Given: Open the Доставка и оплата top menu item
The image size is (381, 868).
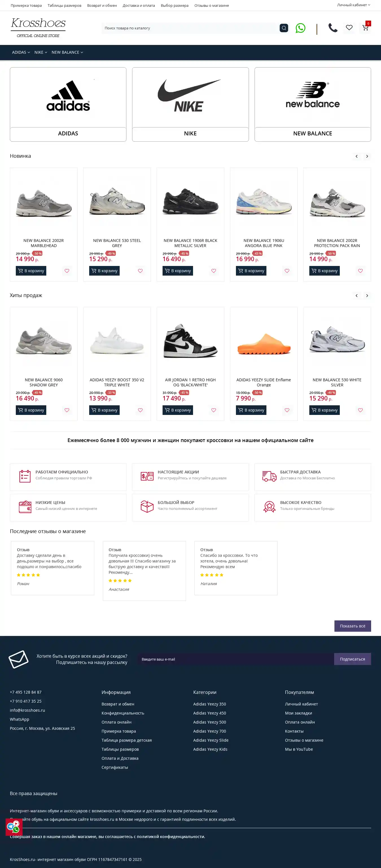Looking at the screenshot, I should pyautogui.click(x=139, y=5).
